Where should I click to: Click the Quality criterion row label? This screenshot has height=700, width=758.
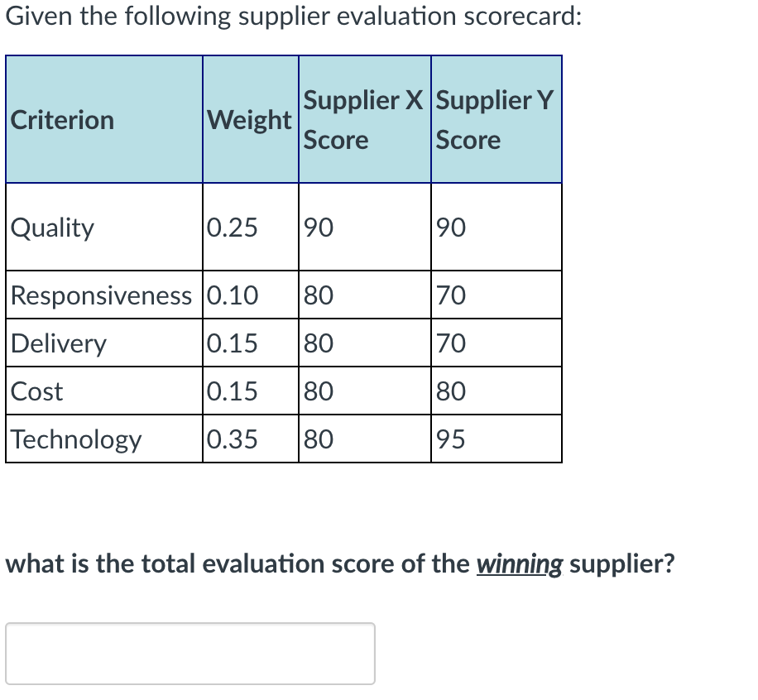[52, 227]
